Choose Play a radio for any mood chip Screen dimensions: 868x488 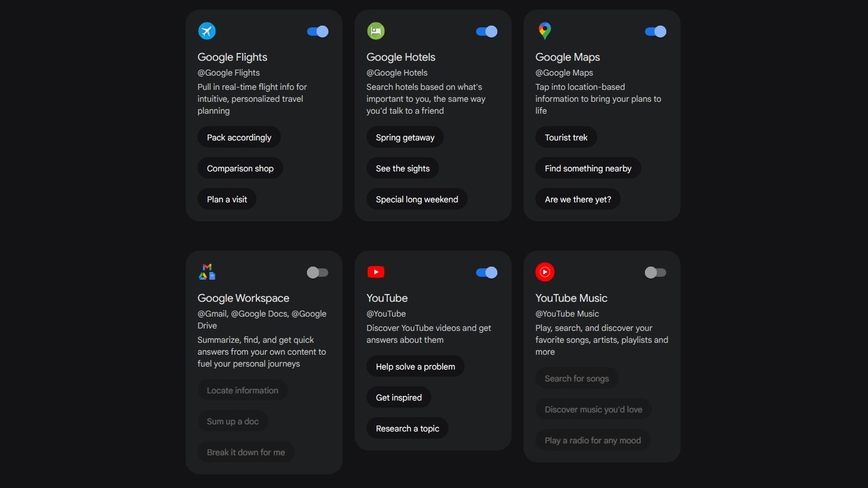593,440
